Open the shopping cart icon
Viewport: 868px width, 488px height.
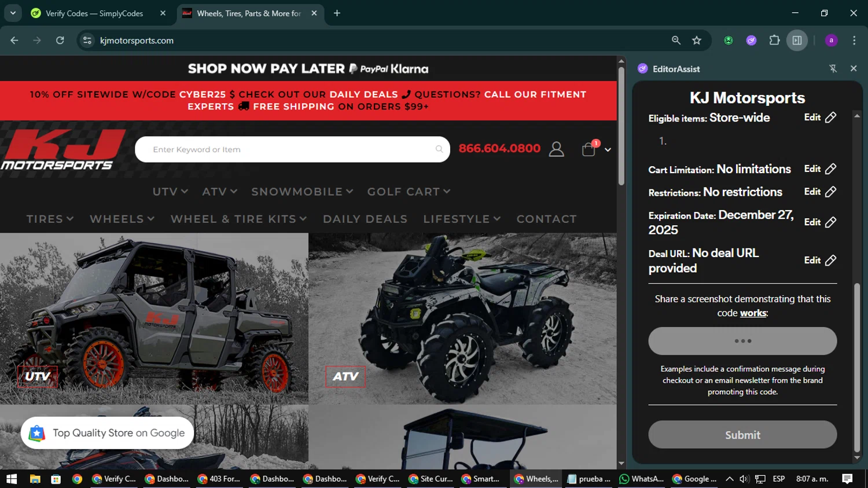point(589,149)
